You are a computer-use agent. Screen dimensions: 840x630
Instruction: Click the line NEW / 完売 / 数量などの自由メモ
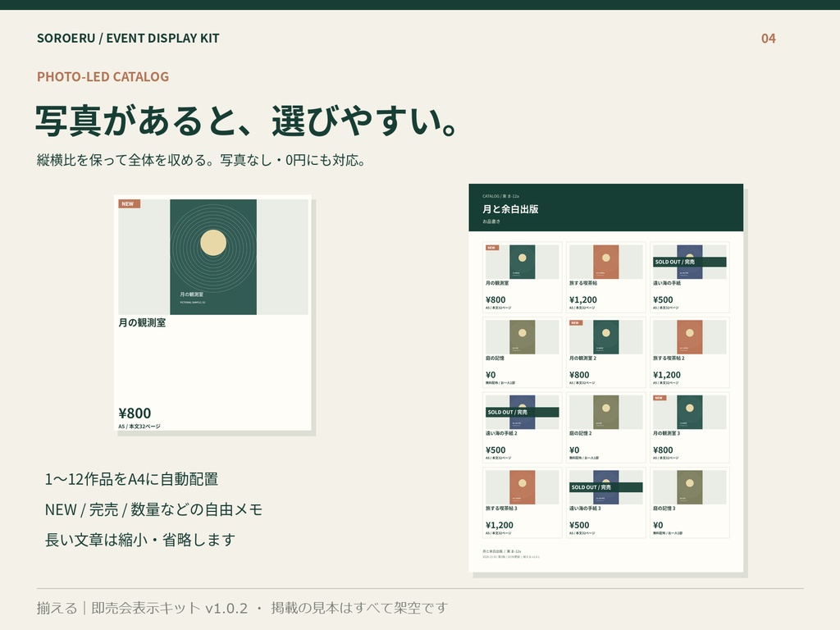153,509
